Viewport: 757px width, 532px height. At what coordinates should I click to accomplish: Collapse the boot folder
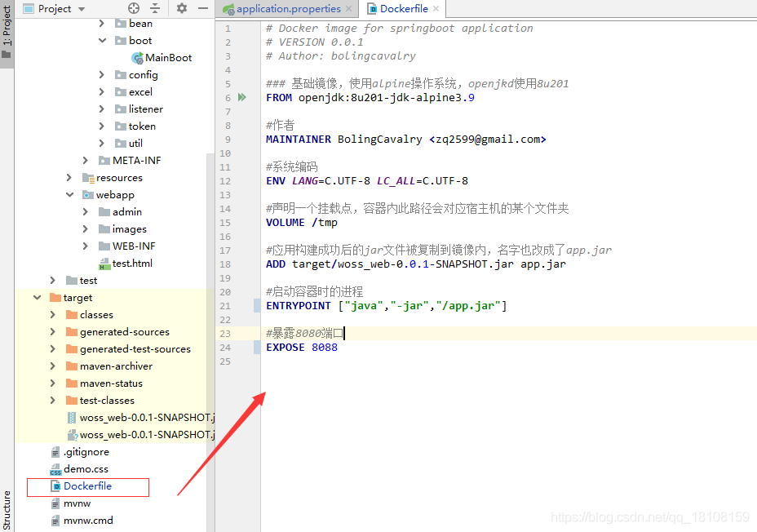(x=102, y=41)
